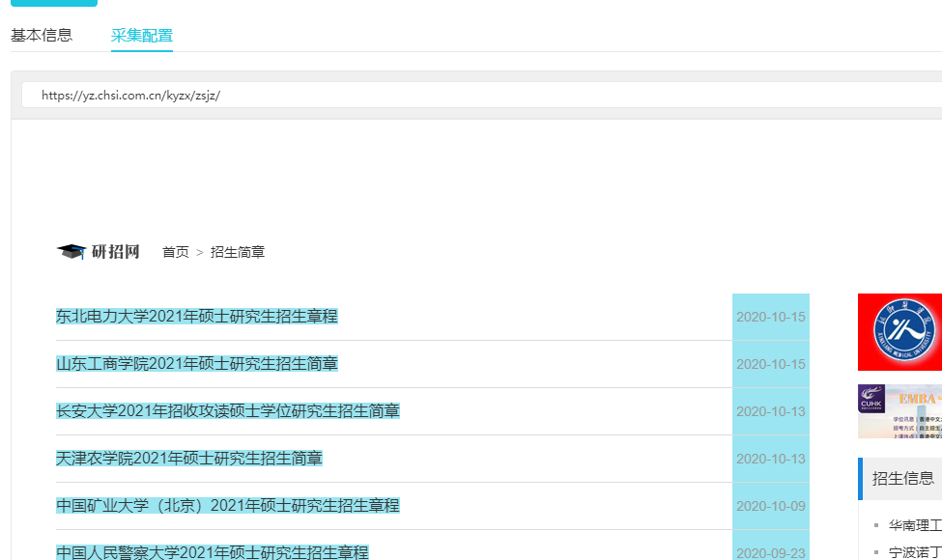Click the CUHK EMBA advertisement banner
This screenshot has width=942, height=560.
pyautogui.click(x=899, y=411)
